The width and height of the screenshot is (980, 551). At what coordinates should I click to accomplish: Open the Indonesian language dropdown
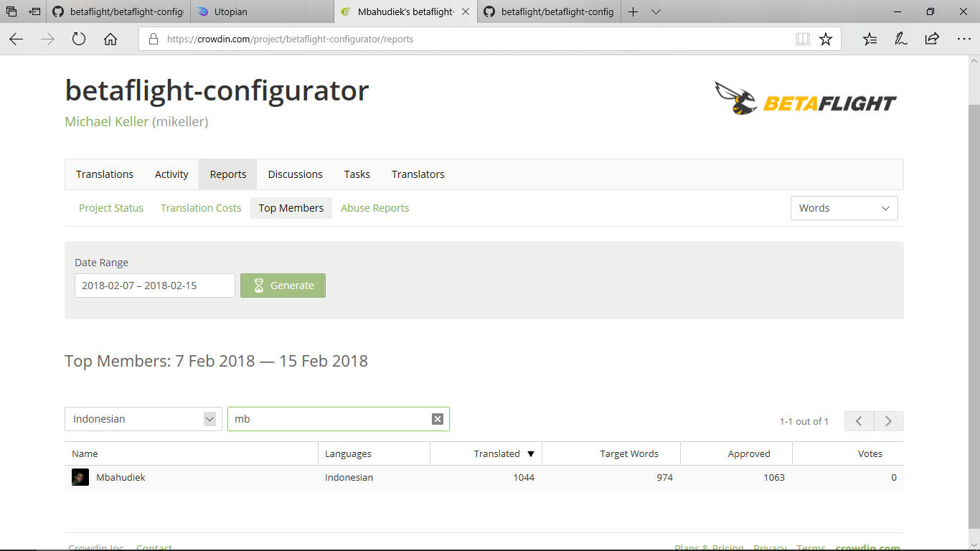tap(143, 419)
